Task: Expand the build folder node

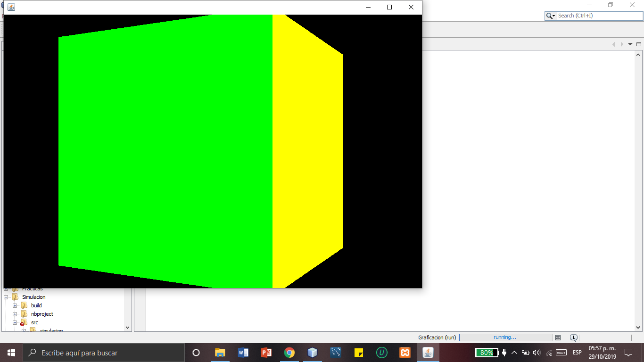Action: pyautogui.click(x=15, y=305)
